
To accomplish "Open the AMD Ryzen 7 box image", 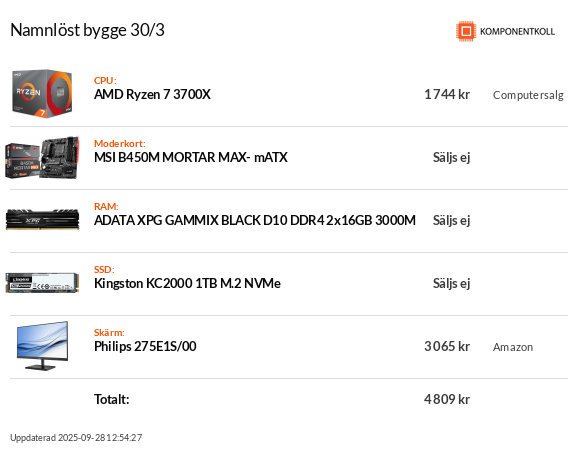I will coord(42,93).
